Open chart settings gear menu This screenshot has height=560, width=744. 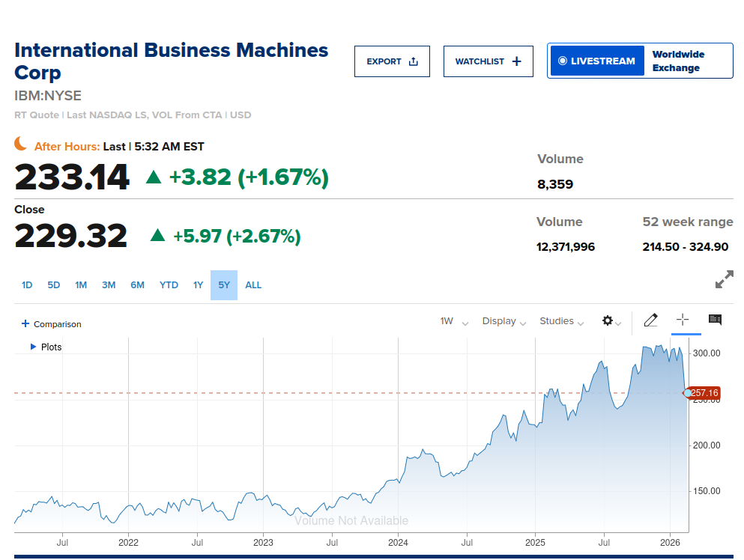point(608,321)
